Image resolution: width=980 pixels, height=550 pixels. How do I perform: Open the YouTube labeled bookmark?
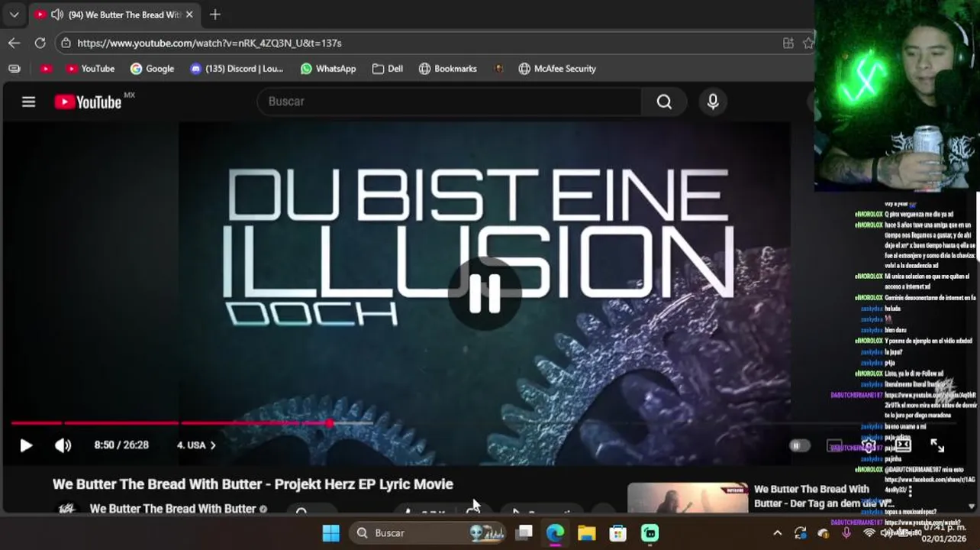coord(90,69)
